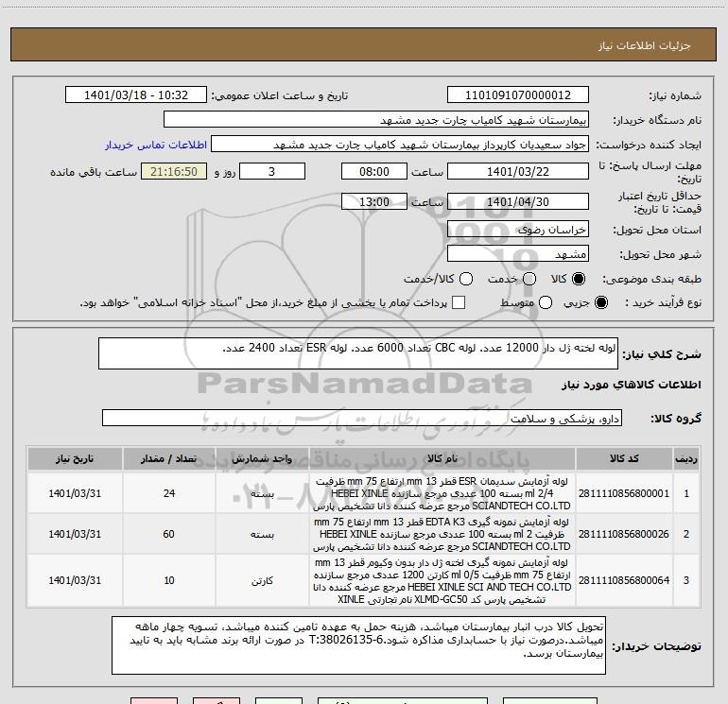Click product code 2811110856800026
Viewport: 728px width, 704px height.
pos(624,534)
